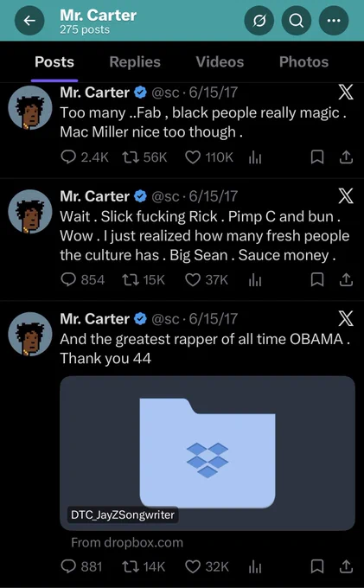Screen dimensions: 364x588
Task: Open Mr. Carter's avatar on second post
Action: pos(30,212)
